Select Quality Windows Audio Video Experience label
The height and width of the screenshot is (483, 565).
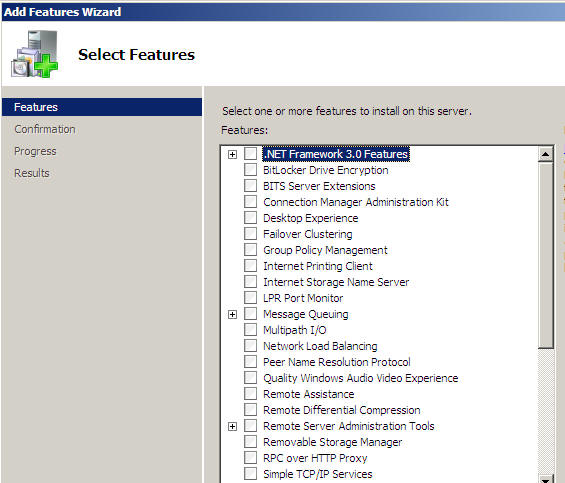click(361, 378)
